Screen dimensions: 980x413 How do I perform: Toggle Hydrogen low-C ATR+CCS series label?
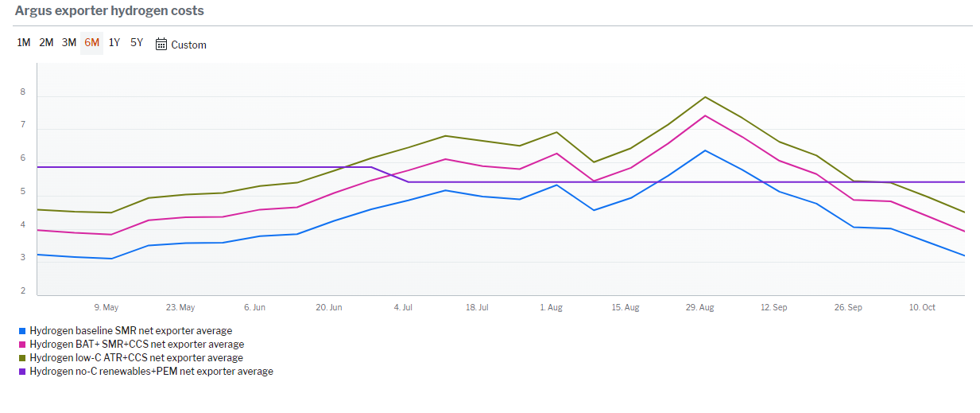[136, 358]
